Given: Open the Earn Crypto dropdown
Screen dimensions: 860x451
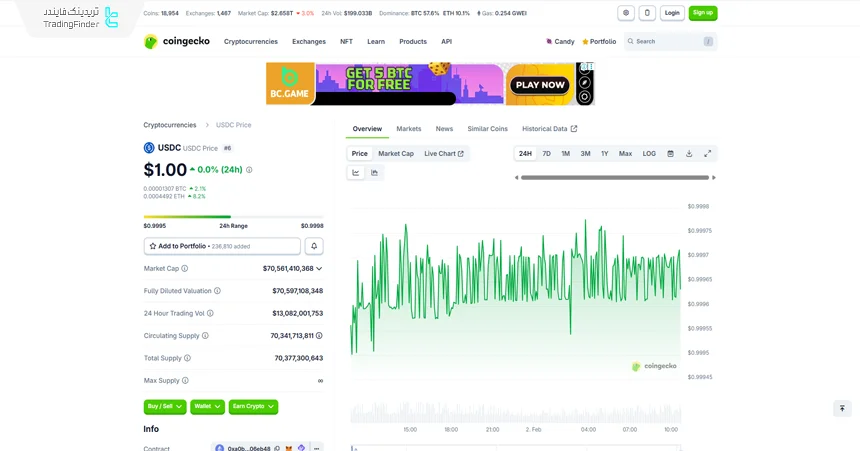Looking at the screenshot, I should click(253, 407).
